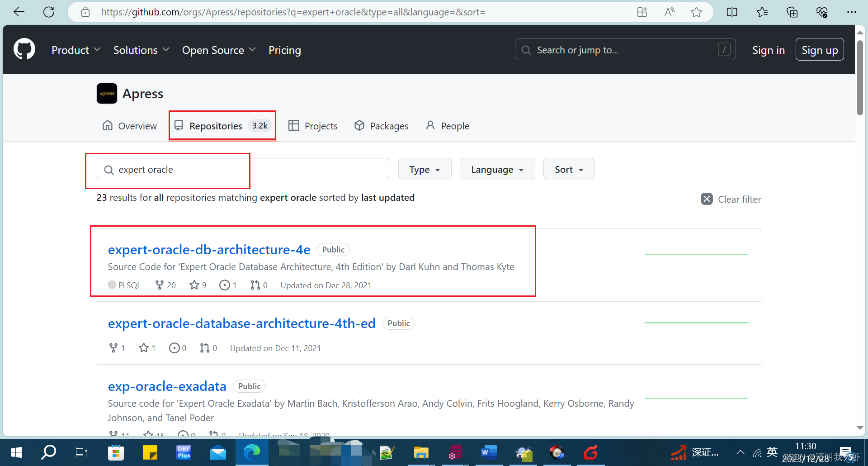Click the page vertical scrollbar thumb
Viewport: 868px width, 466px height.
[x=860, y=78]
